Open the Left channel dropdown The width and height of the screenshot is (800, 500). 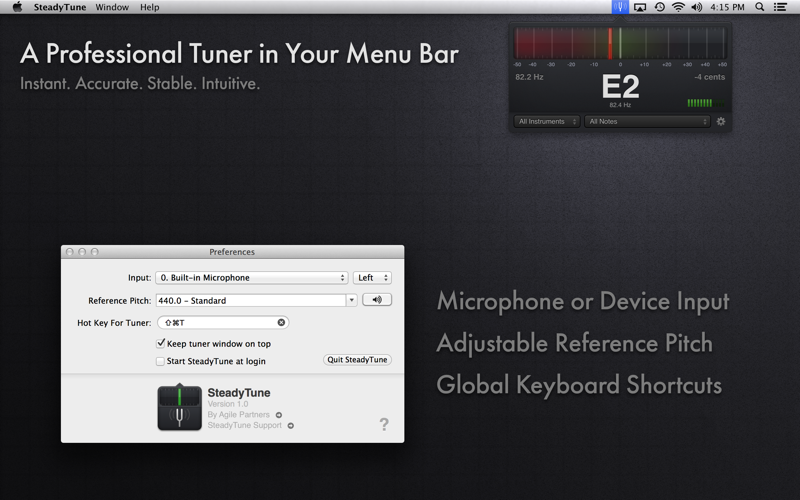[372, 278]
